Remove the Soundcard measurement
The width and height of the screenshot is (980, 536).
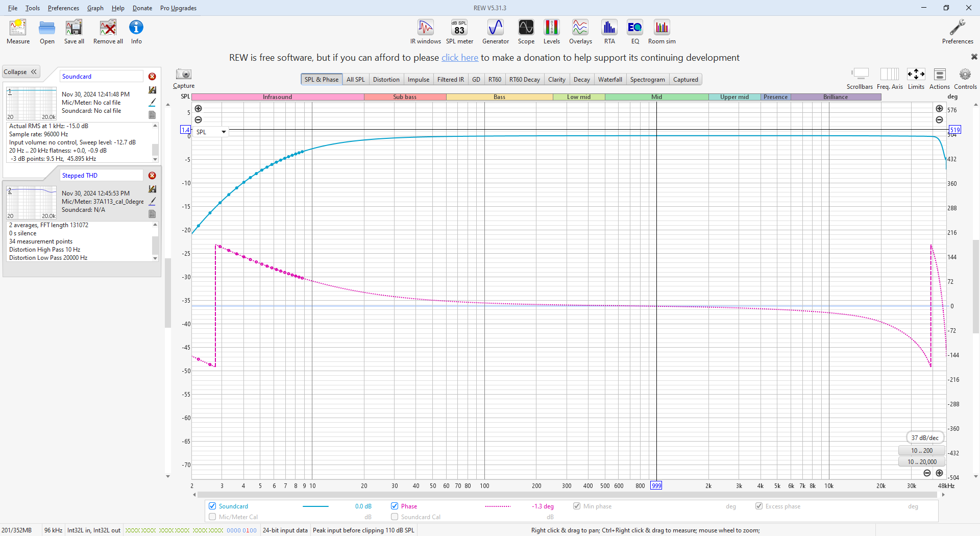[x=152, y=77]
